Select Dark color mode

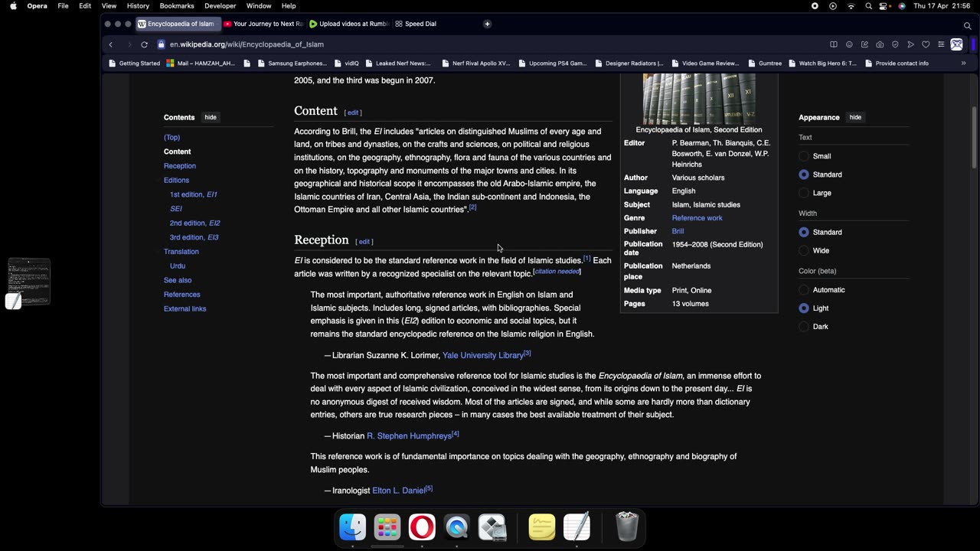pos(804,327)
